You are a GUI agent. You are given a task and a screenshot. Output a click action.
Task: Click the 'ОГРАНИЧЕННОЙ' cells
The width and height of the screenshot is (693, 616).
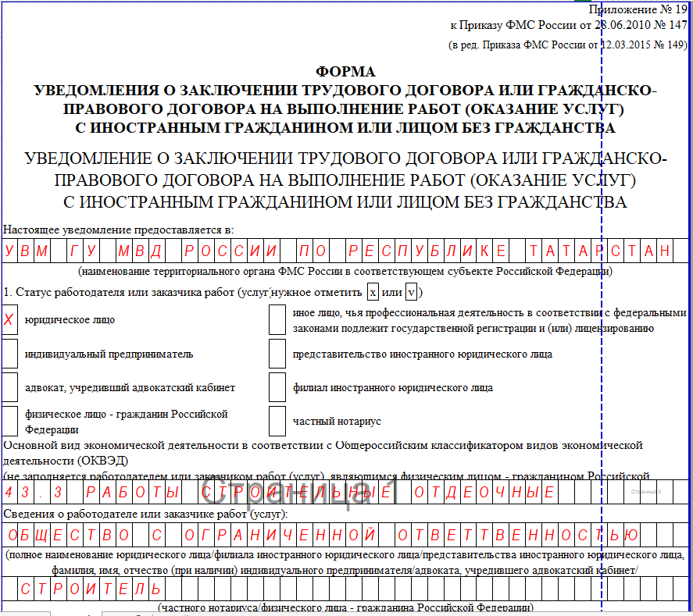point(280,535)
